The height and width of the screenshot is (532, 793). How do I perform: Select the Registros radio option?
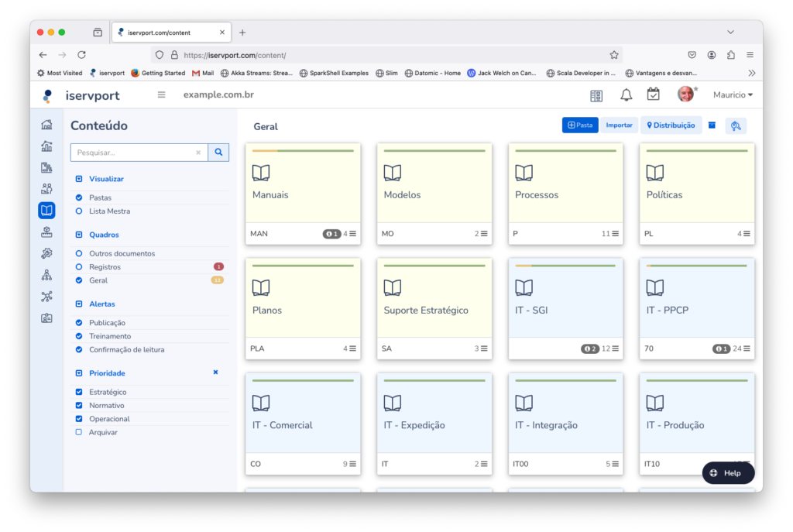pos(79,267)
